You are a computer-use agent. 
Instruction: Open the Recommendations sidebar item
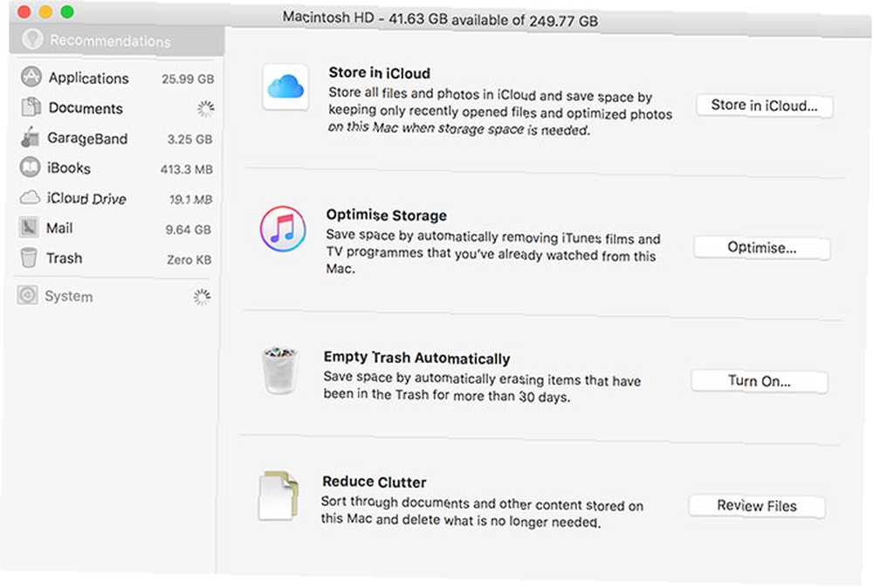[117, 41]
